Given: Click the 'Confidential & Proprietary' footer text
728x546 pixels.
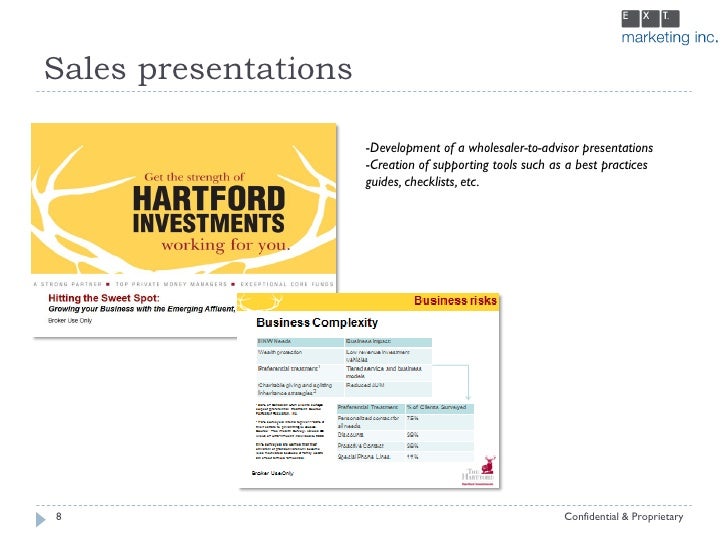Looking at the screenshot, I should (x=624, y=516).
